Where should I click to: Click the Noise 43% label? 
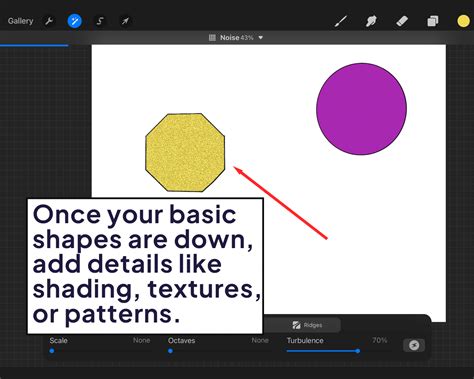(x=236, y=38)
